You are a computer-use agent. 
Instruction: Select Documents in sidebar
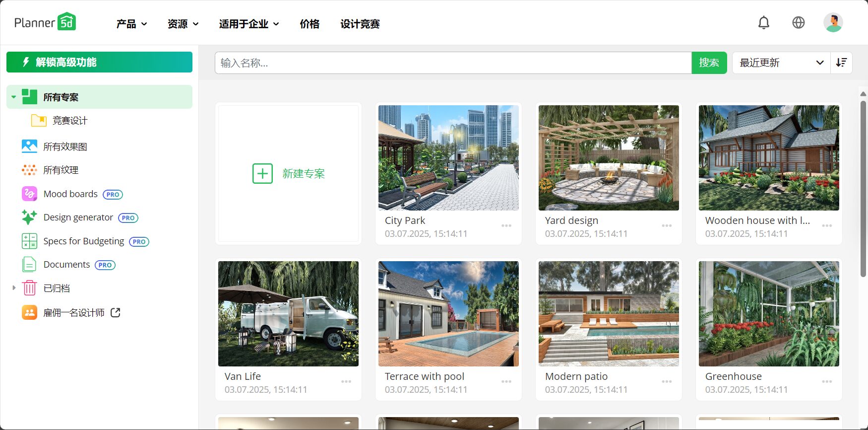pyautogui.click(x=67, y=264)
